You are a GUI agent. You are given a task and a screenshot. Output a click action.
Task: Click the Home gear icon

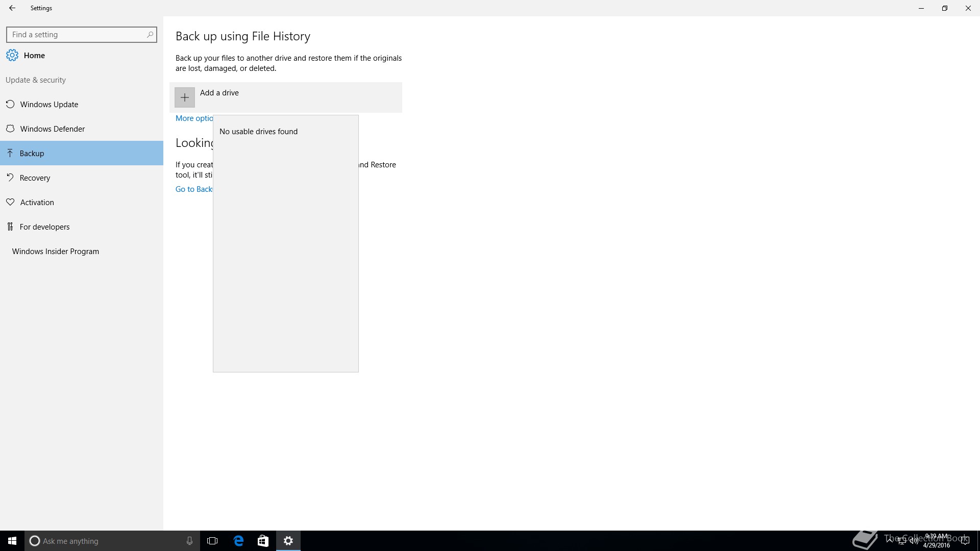pyautogui.click(x=12, y=55)
